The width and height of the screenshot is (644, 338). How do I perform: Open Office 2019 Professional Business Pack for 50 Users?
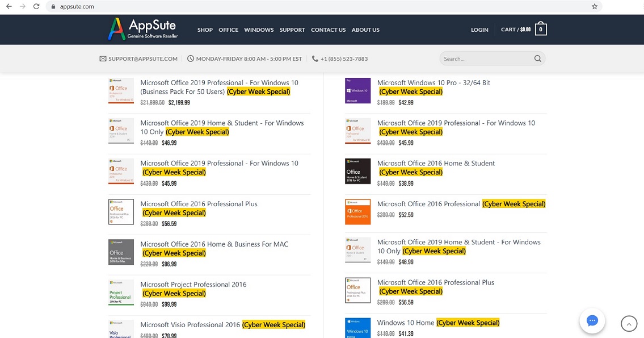220,87
